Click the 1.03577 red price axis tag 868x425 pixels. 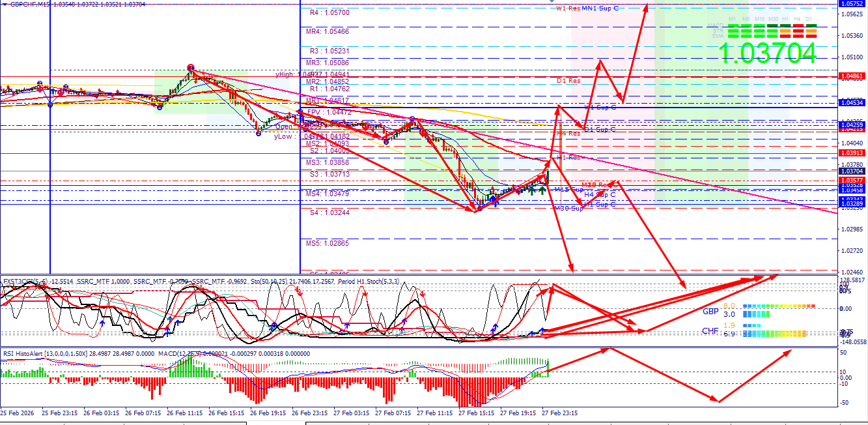point(852,180)
